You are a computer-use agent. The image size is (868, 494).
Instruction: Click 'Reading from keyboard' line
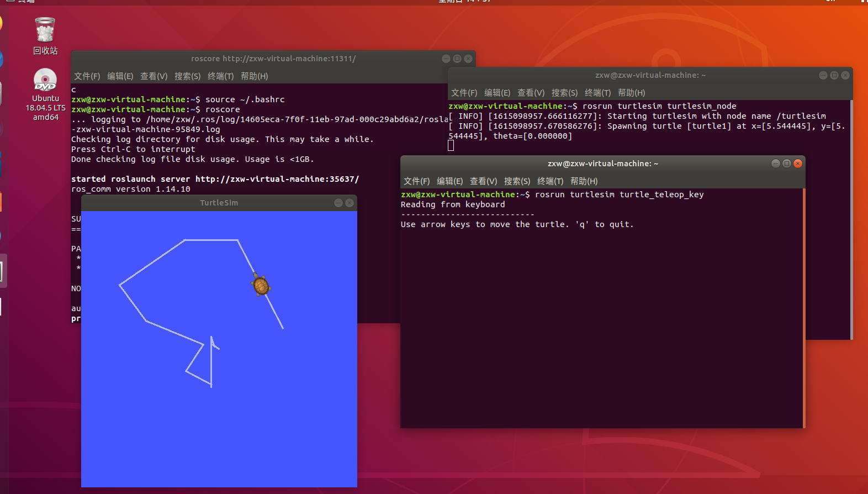453,204
